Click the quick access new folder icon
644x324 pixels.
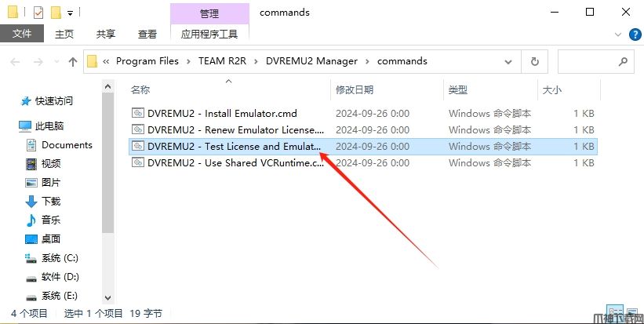pyautogui.click(x=56, y=13)
